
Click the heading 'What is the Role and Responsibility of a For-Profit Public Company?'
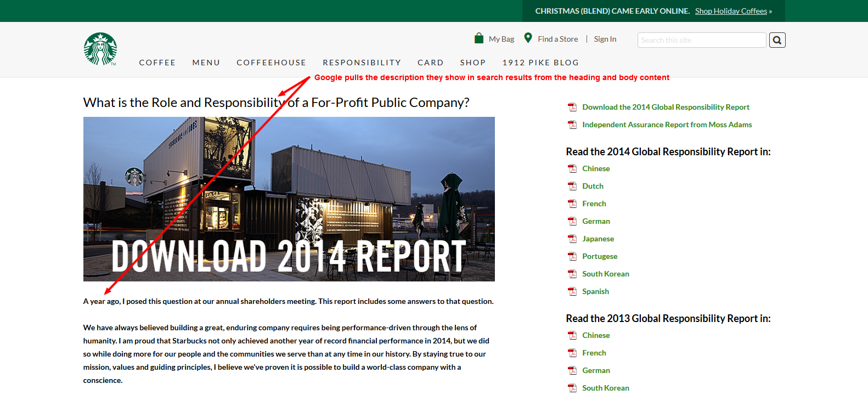click(x=277, y=103)
